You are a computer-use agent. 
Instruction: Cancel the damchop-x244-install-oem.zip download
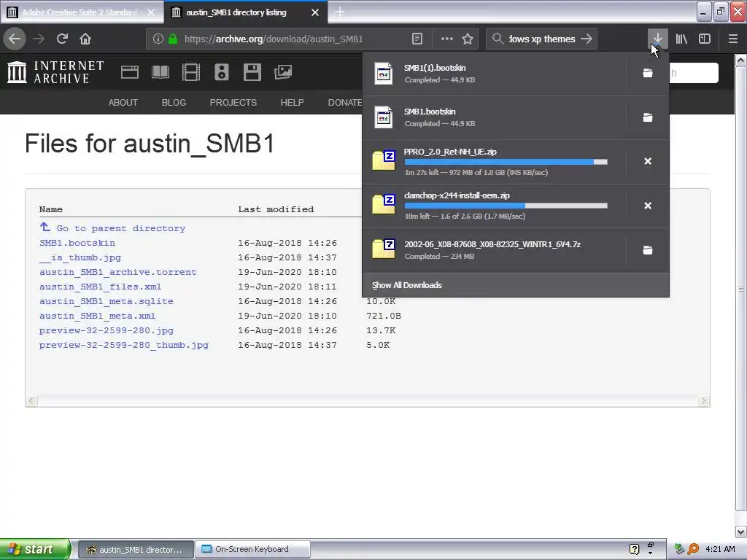click(648, 205)
